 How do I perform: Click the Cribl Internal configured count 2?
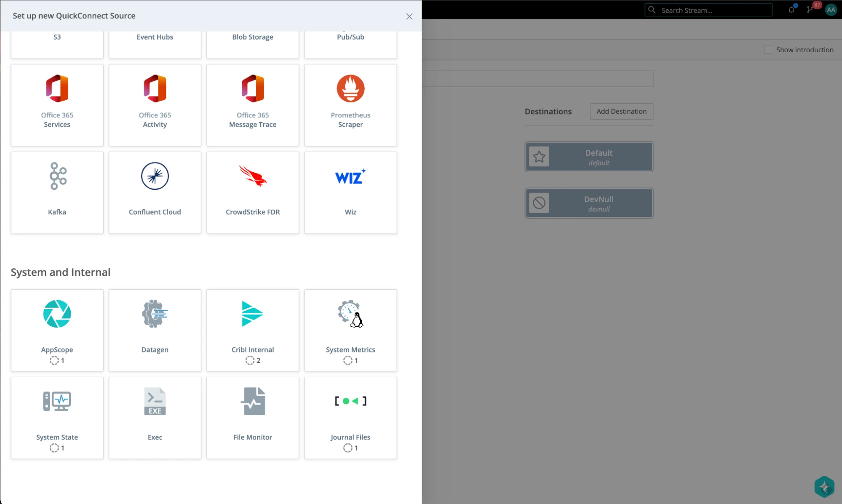click(x=253, y=360)
